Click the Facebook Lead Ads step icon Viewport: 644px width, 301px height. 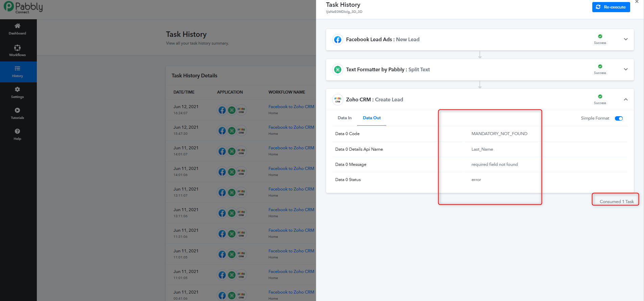click(x=338, y=40)
